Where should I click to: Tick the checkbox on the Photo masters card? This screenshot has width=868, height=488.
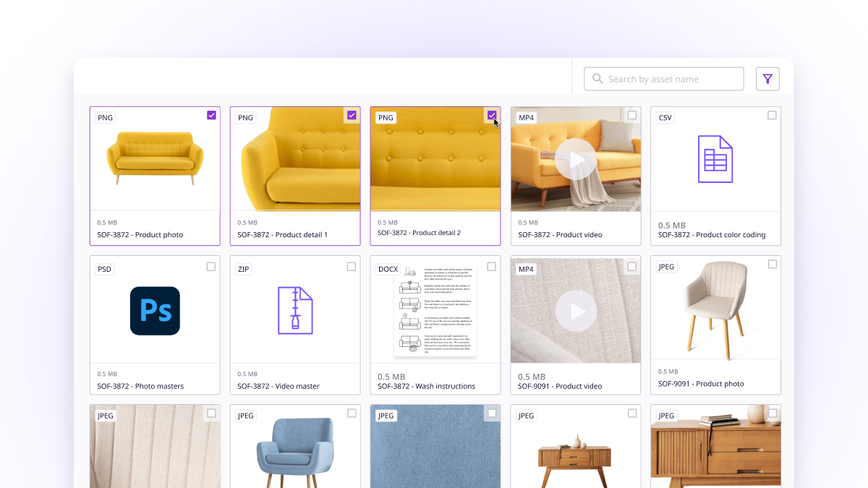tap(210, 266)
